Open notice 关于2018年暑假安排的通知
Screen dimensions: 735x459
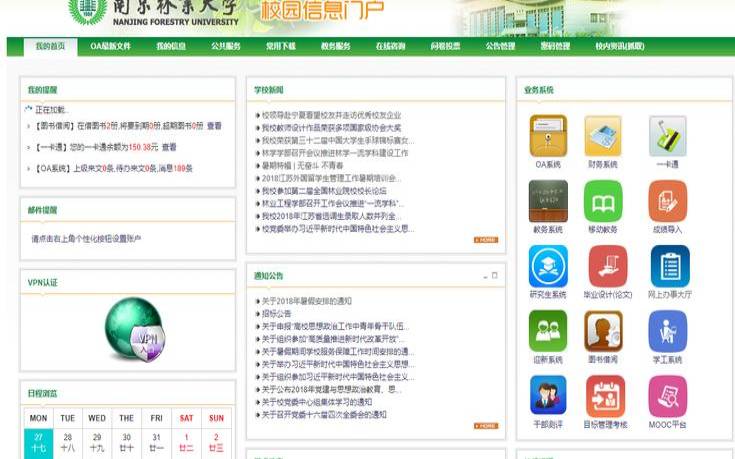(307, 301)
